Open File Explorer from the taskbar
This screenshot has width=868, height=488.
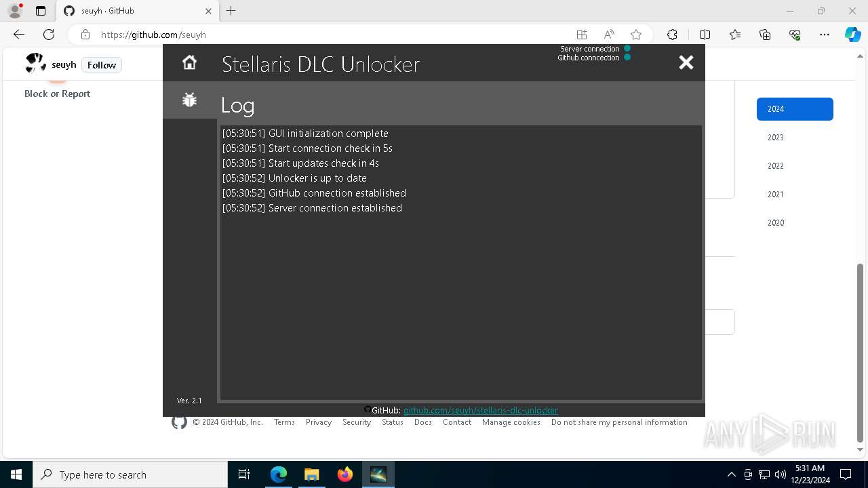point(311,474)
